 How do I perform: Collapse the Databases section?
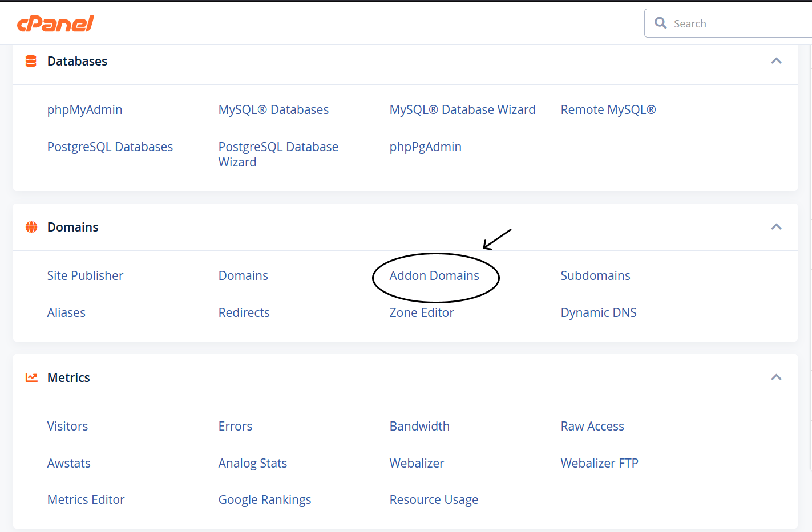tap(776, 61)
